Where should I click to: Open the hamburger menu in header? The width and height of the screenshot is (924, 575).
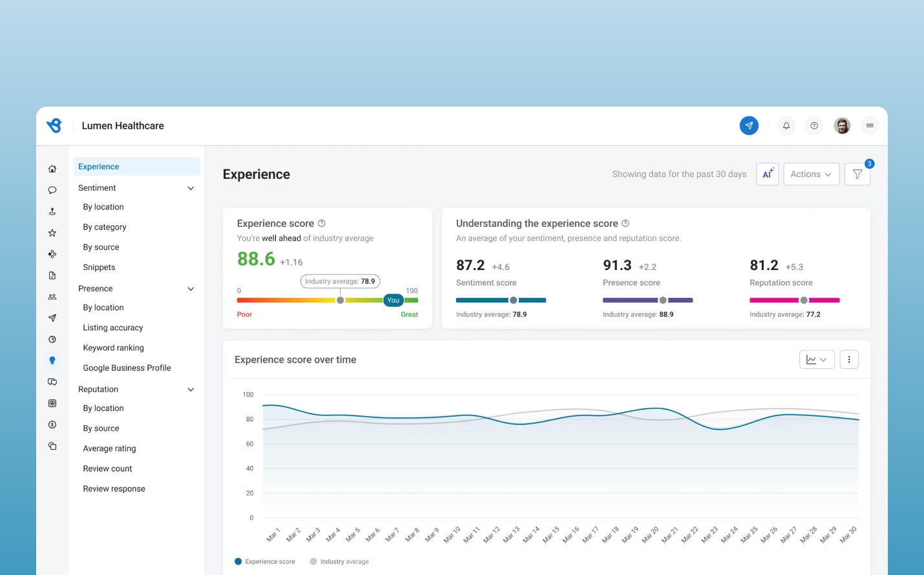pyautogui.click(x=870, y=125)
